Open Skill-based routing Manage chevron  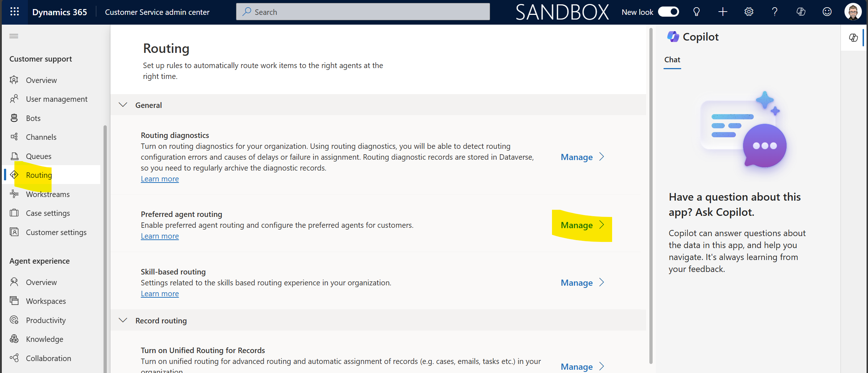[x=602, y=282]
